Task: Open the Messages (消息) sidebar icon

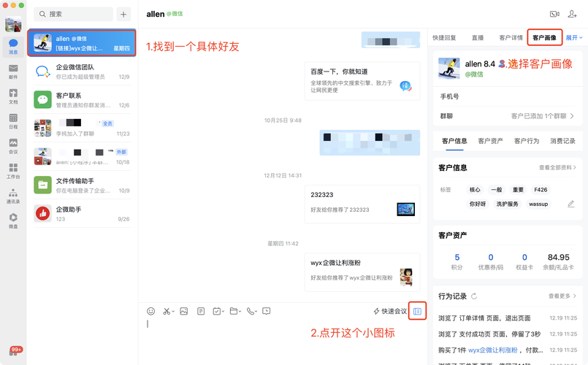Action: click(x=13, y=47)
